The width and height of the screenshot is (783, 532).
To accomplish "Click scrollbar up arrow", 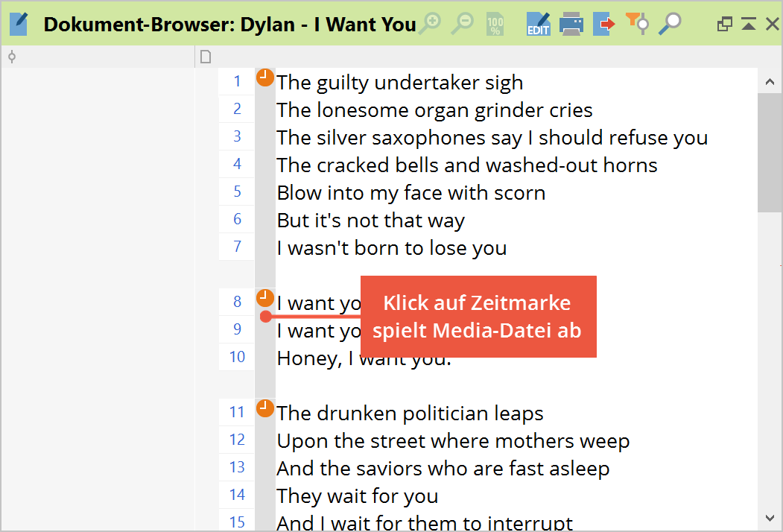I will click(x=770, y=81).
